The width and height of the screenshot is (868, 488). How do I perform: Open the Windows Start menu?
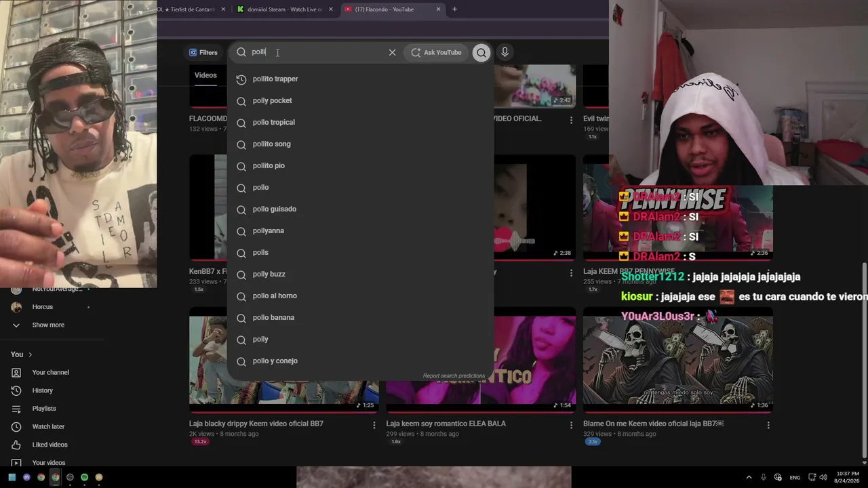(x=12, y=477)
